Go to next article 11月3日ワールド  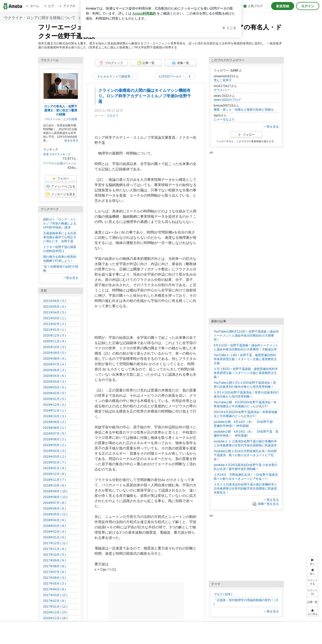pos(175,76)
